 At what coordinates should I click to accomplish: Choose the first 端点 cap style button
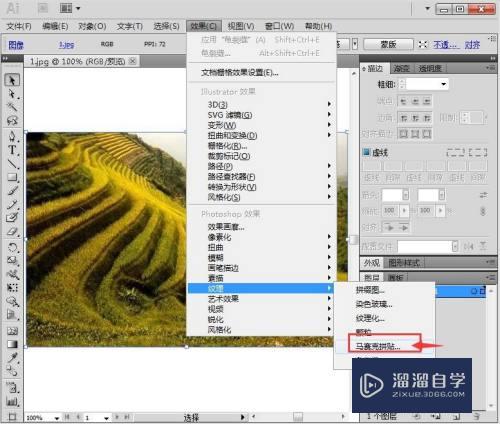pyautogui.click(x=403, y=100)
